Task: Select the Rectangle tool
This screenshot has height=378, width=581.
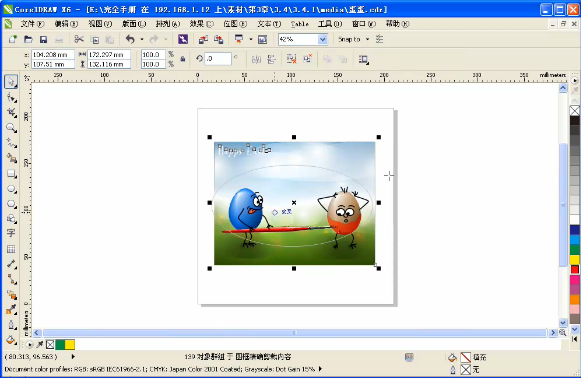Action: (x=11, y=173)
